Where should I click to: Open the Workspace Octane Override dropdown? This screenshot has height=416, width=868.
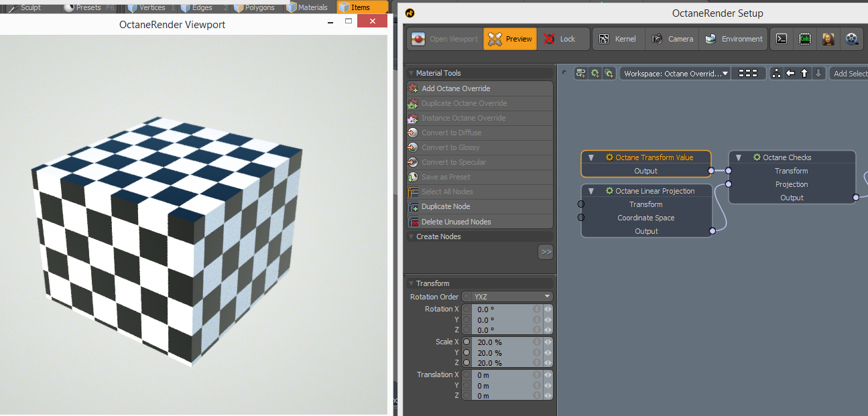pyautogui.click(x=674, y=74)
